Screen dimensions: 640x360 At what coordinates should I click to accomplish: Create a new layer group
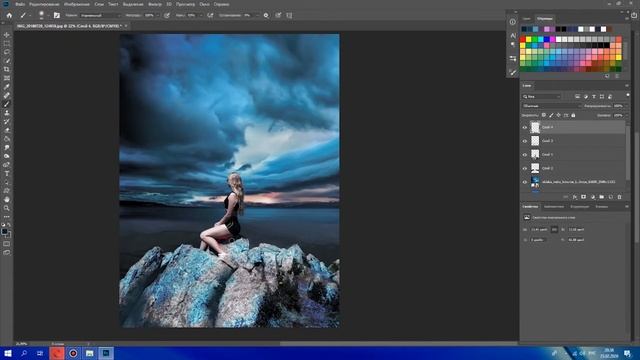tap(602, 197)
